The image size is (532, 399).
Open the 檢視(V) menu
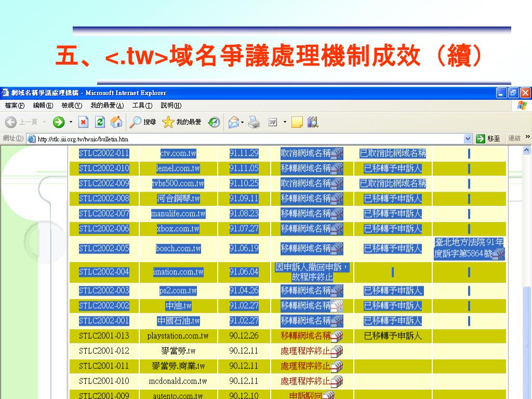click(72, 105)
